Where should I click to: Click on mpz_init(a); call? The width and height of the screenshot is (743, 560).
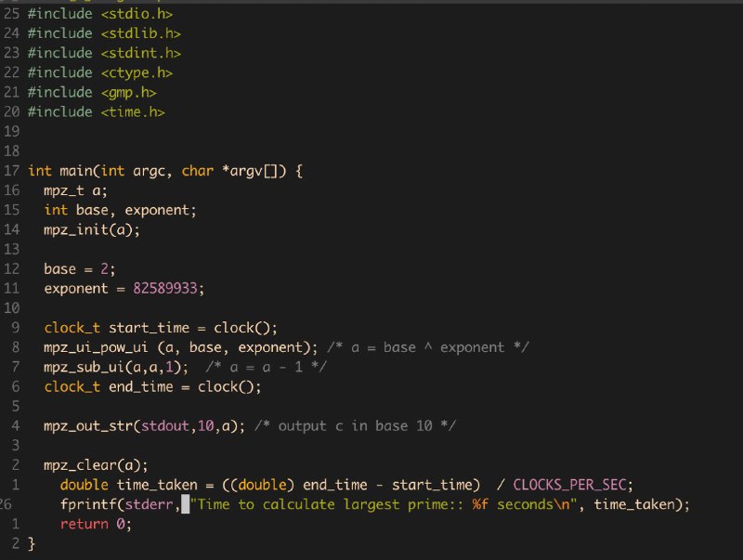point(92,229)
